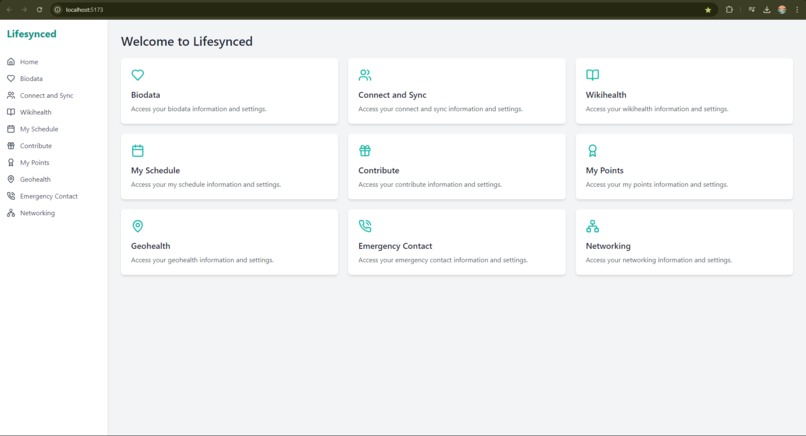
Task: Click the Biodata heart icon in sidebar
Action: 11,79
